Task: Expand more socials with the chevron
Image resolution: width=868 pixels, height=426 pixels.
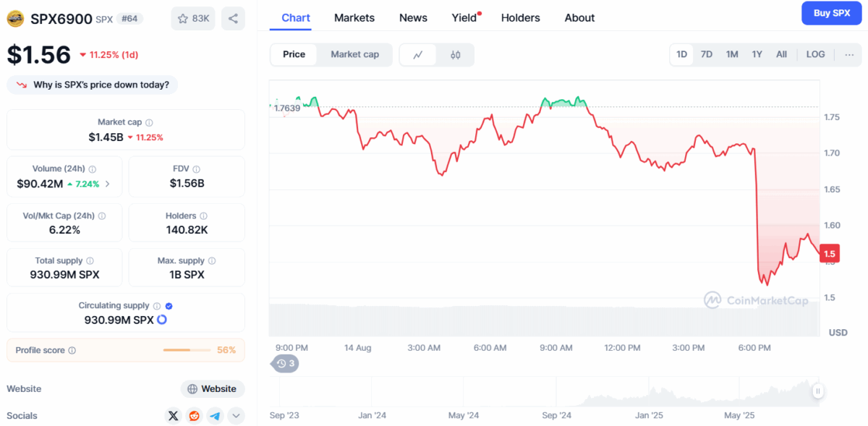Action: click(x=236, y=416)
